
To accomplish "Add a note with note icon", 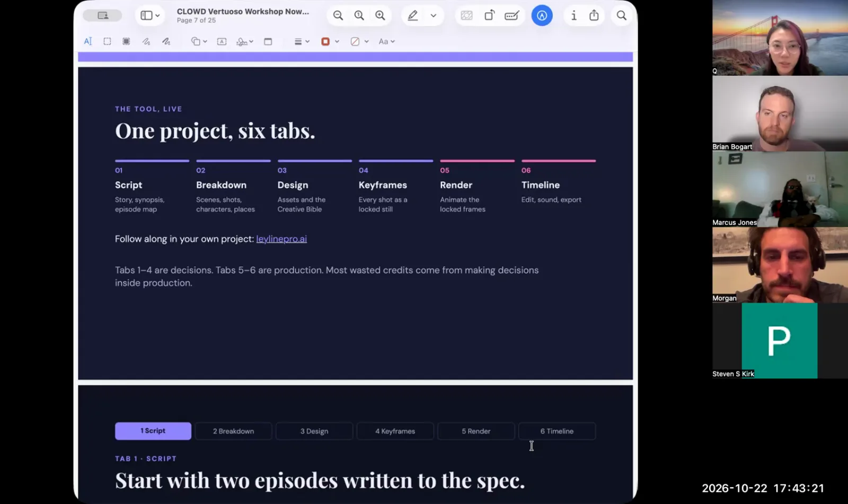I will (x=268, y=41).
